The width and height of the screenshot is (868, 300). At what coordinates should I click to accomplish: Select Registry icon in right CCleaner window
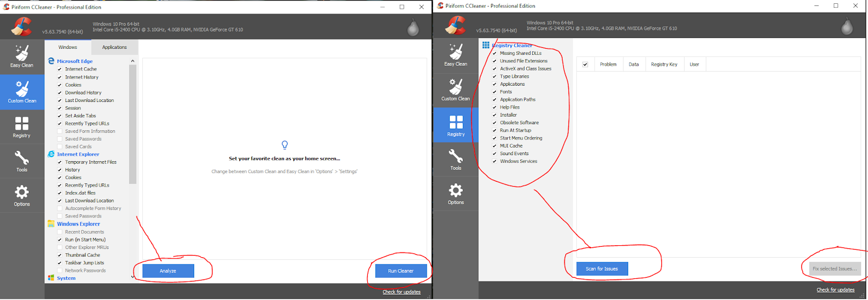[456, 125]
